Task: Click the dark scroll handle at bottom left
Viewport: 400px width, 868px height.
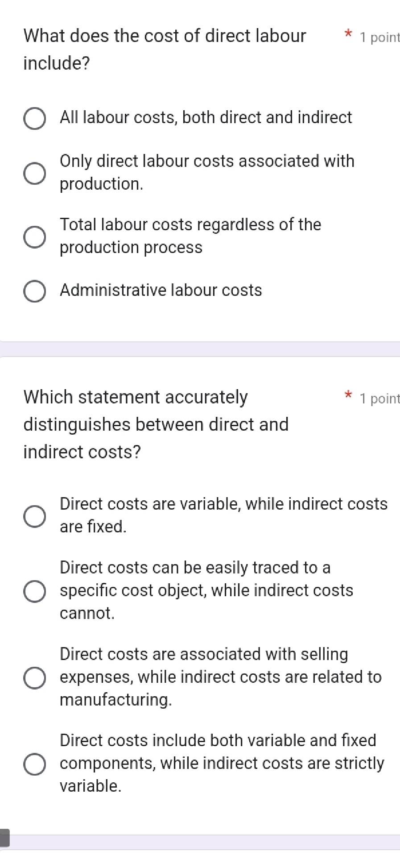Action: [4, 838]
